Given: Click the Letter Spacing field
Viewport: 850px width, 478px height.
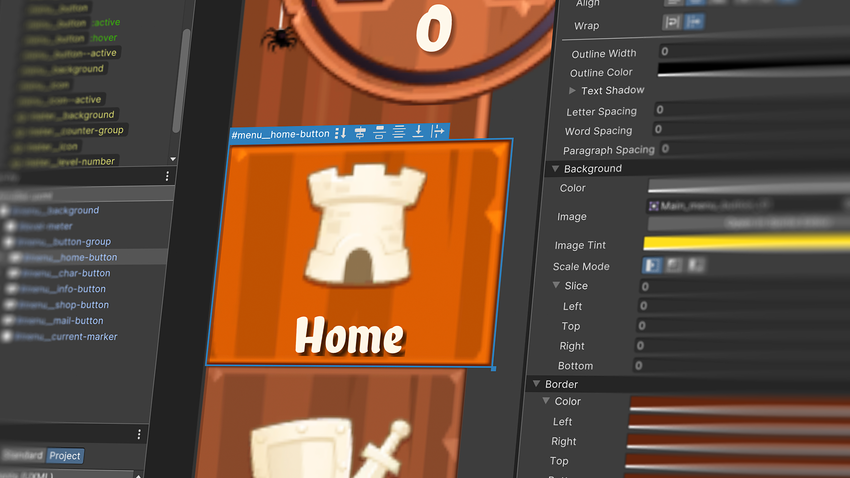Looking at the screenshot, I should [x=752, y=108].
